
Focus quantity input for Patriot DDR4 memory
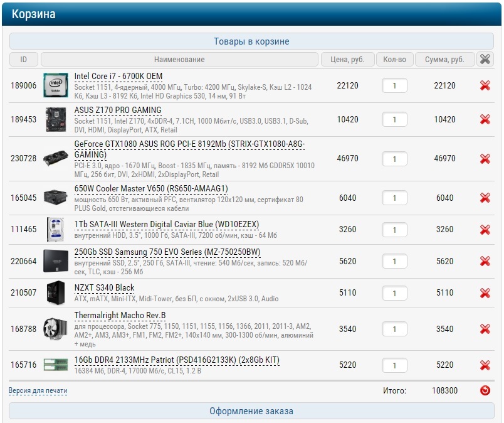(x=394, y=365)
